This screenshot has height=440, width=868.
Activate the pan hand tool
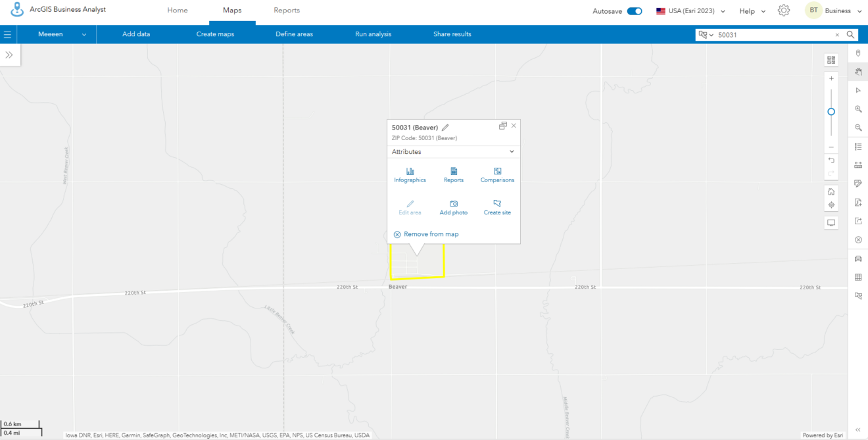click(x=858, y=72)
